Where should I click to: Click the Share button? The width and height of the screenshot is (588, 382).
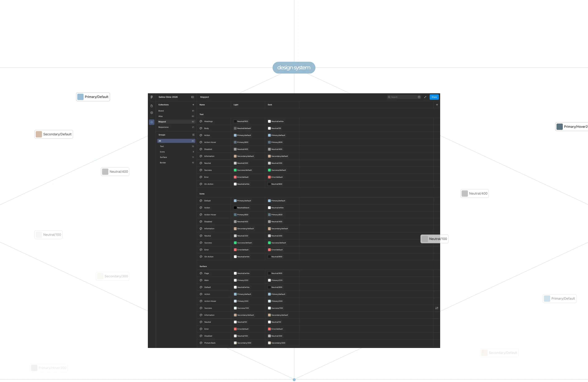(x=434, y=97)
